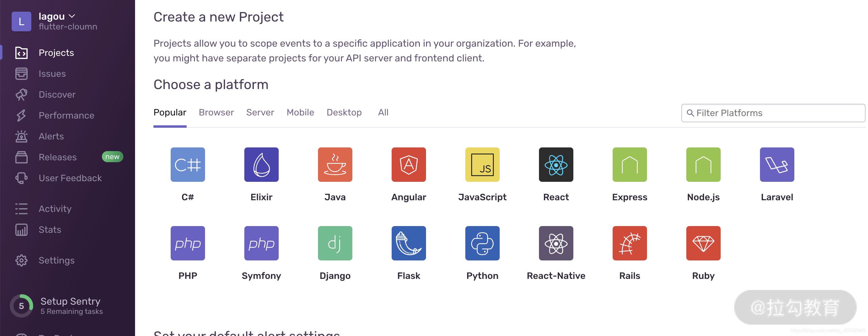
Task: Click the Settings gear icon
Action: [x=21, y=260]
